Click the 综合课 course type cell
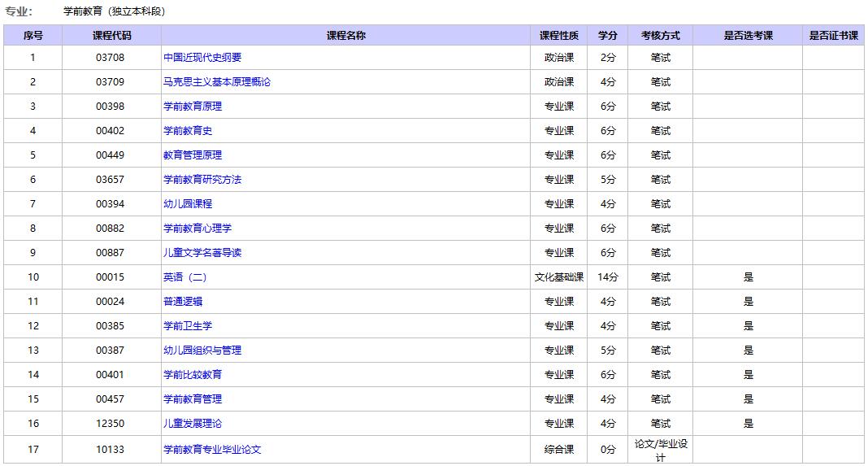The image size is (868, 466). [x=559, y=450]
